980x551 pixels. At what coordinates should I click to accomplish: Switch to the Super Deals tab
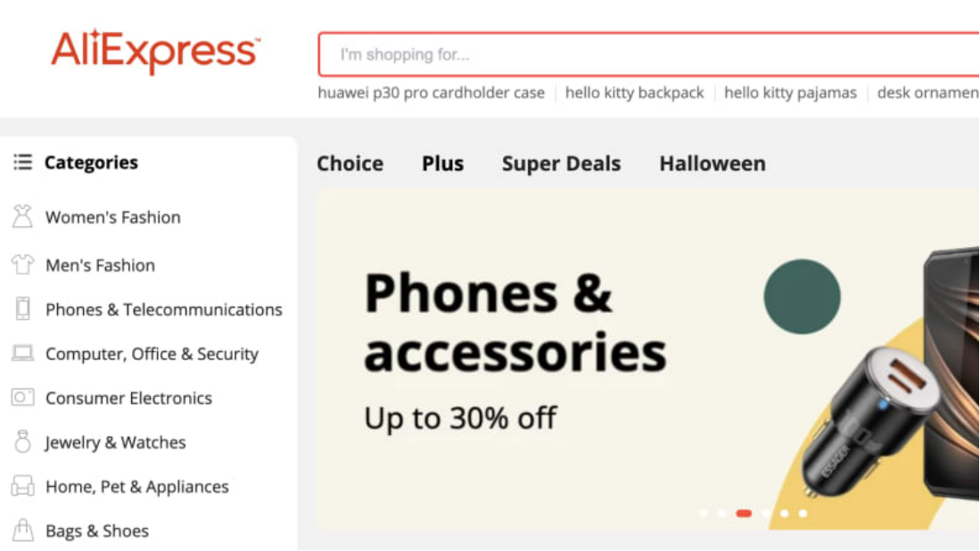click(x=561, y=164)
